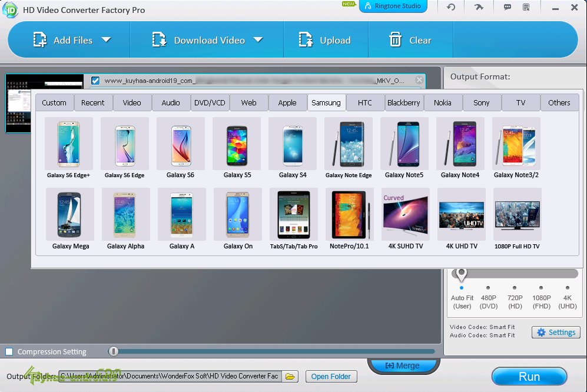Click the refresh/update arrow icon in title bar
587x392 pixels.
click(x=451, y=7)
